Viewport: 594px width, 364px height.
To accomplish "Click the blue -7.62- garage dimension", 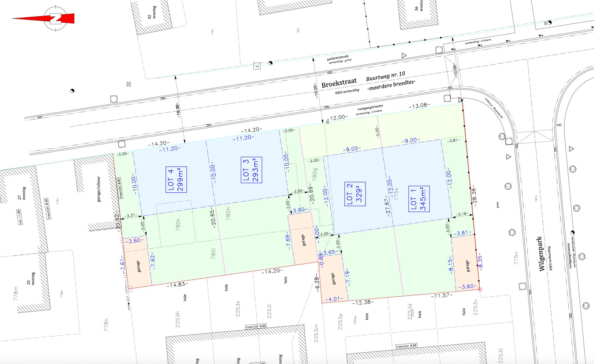I will pyautogui.click(x=153, y=261).
